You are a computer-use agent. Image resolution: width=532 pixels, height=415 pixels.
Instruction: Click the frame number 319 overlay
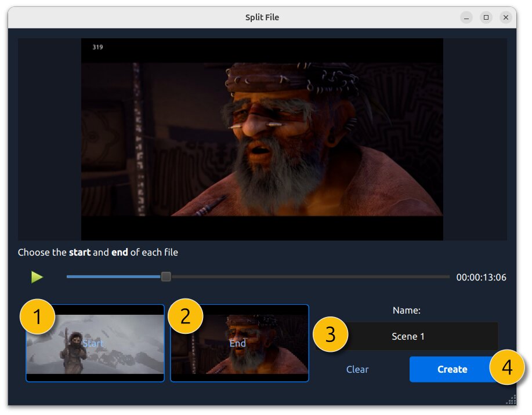pos(96,47)
